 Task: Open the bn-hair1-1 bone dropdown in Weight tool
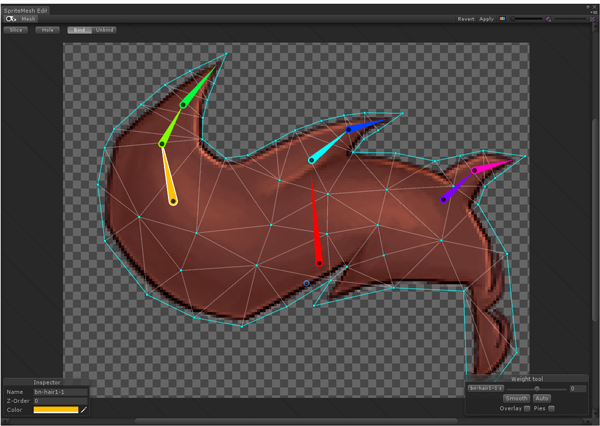point(485,388)
